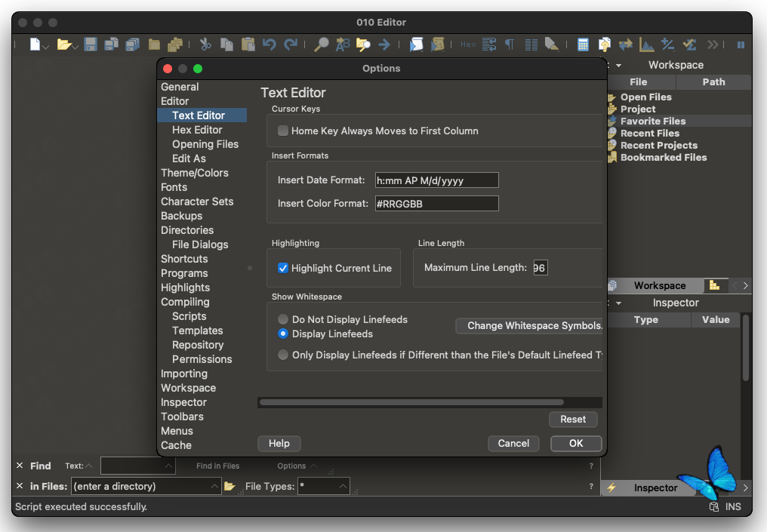The image size is (767, 532).
Task: Click the word wrap toolbar icon
Action: pos(489,45)
